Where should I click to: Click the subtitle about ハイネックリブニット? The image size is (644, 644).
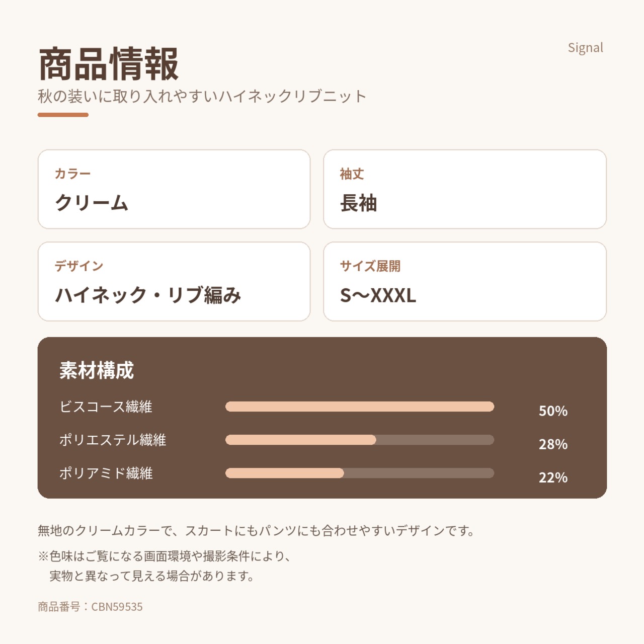(x=202, y=96)
